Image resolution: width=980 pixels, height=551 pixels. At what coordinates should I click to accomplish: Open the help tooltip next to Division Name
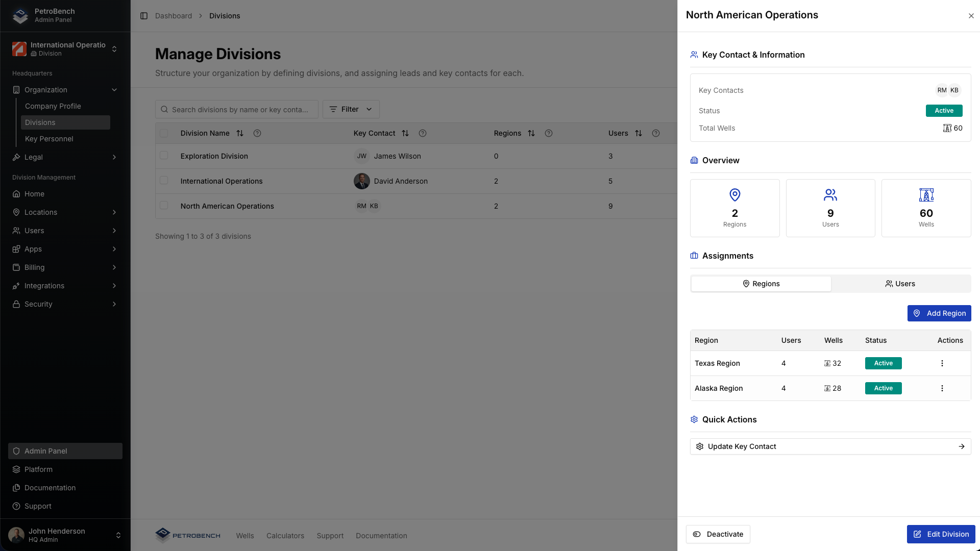coord(257,133)
